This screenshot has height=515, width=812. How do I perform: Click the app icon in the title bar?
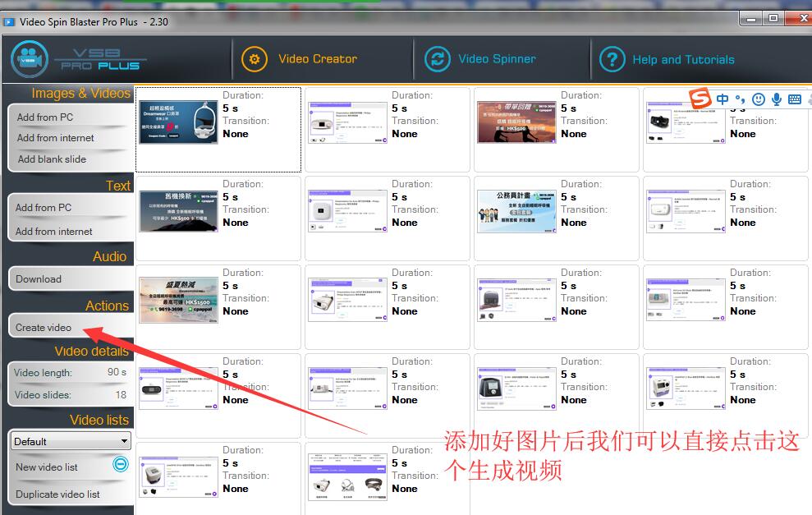pos(9,22)
